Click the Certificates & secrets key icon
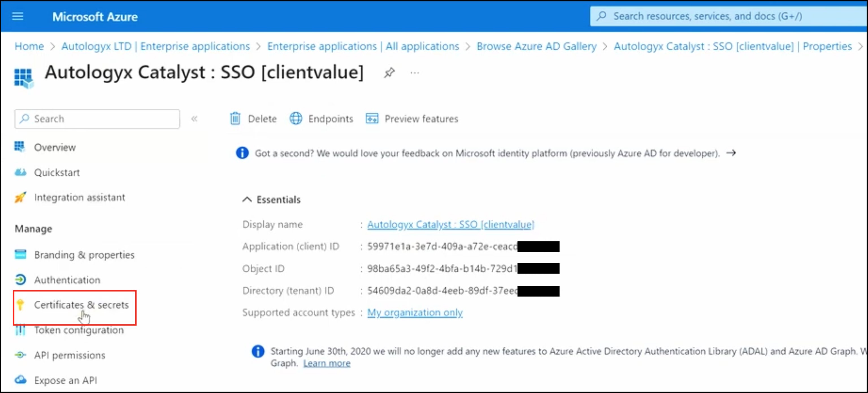 (x=20, y=304)
